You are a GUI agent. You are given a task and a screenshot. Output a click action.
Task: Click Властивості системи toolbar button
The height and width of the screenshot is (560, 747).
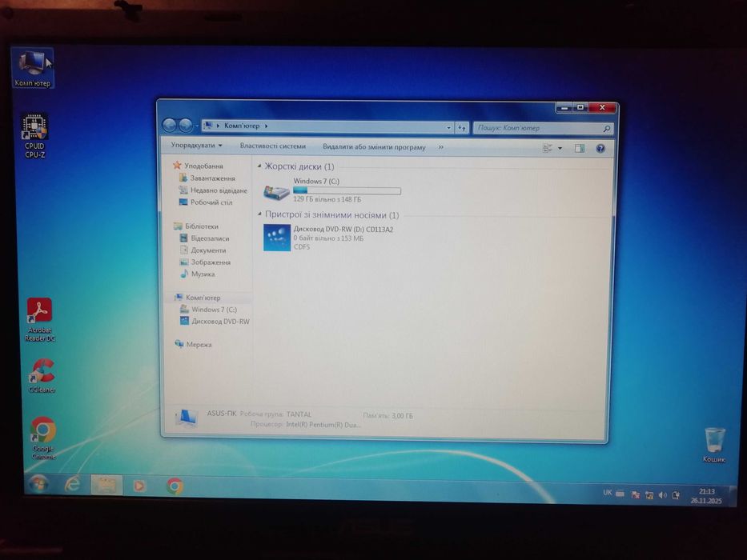272,146
